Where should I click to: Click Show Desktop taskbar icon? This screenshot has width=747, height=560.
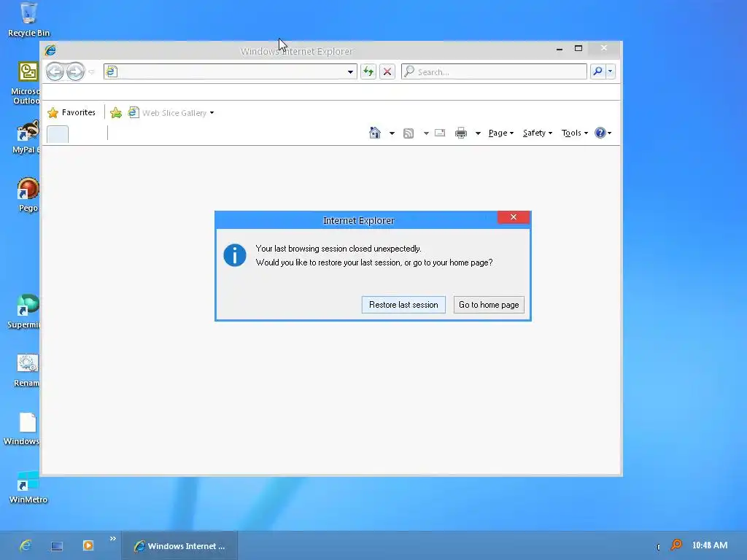[57, 546]
